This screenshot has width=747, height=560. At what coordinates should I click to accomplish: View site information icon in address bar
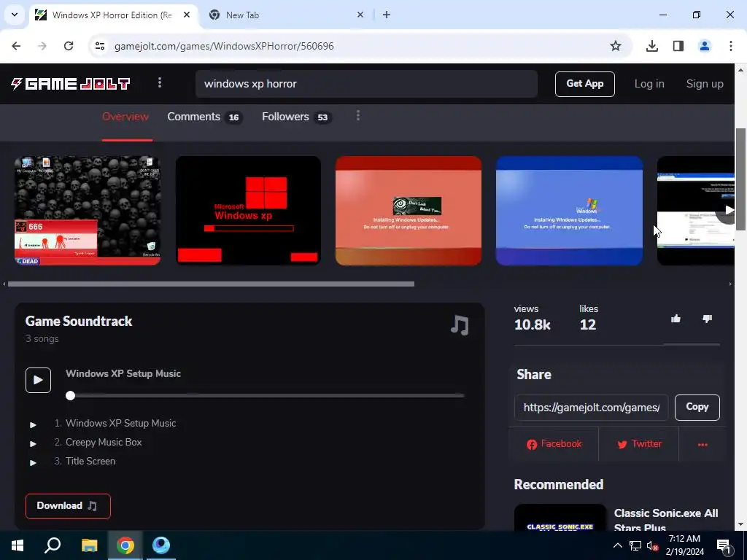coord(99,46)
